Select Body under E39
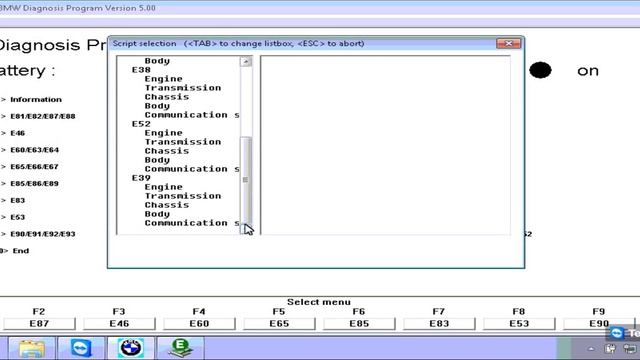 click(x=157, y=214)
